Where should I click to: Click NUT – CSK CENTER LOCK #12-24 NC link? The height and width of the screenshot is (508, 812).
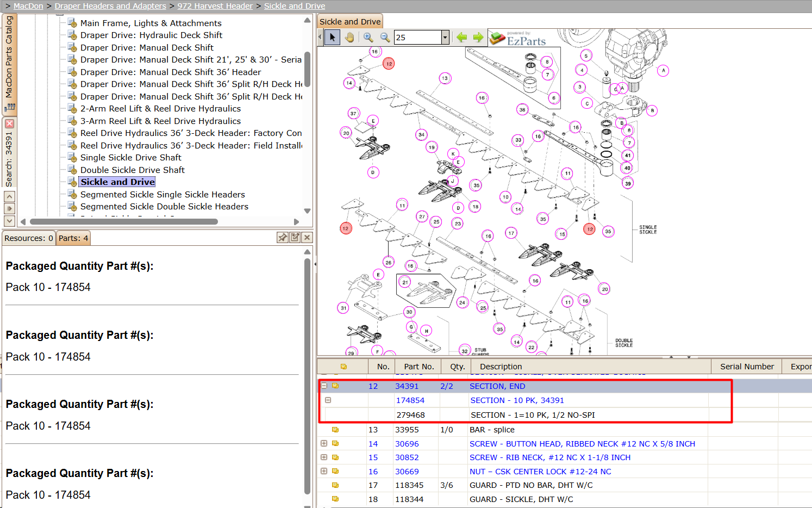pos(540,472)
